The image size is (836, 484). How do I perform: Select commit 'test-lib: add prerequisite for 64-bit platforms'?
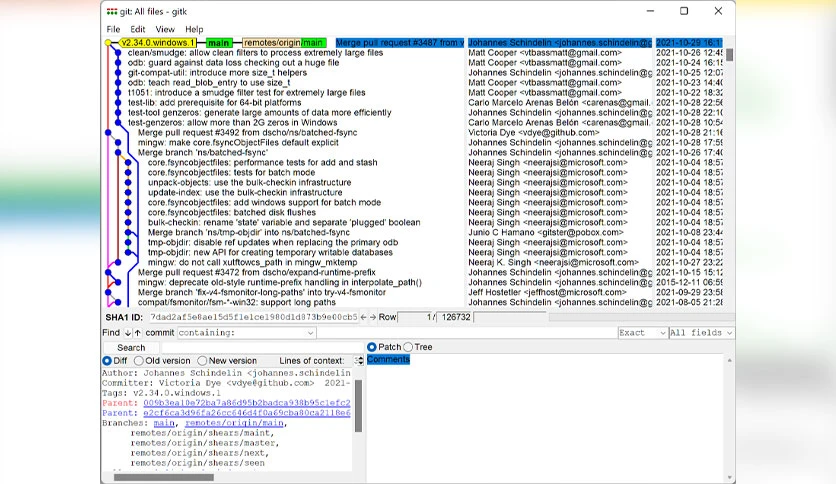click(x=214, y=103)
